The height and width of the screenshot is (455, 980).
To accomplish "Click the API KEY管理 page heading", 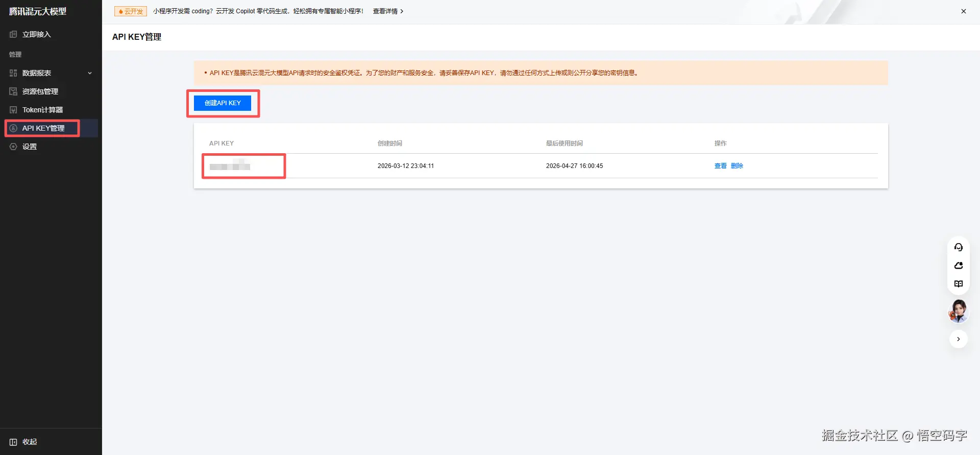I will tap(137, 37).
